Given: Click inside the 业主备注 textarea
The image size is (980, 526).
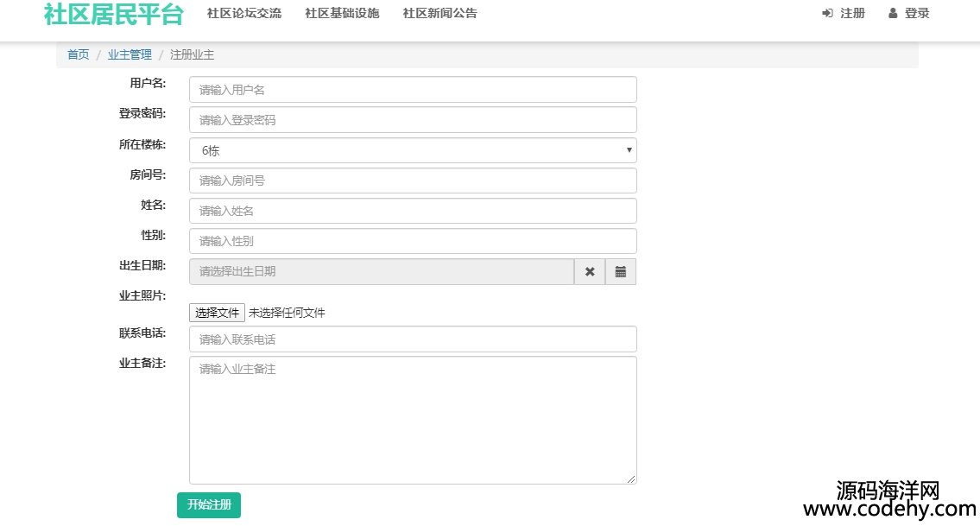Looking at the screenshot, I should [x=413, y=421].
